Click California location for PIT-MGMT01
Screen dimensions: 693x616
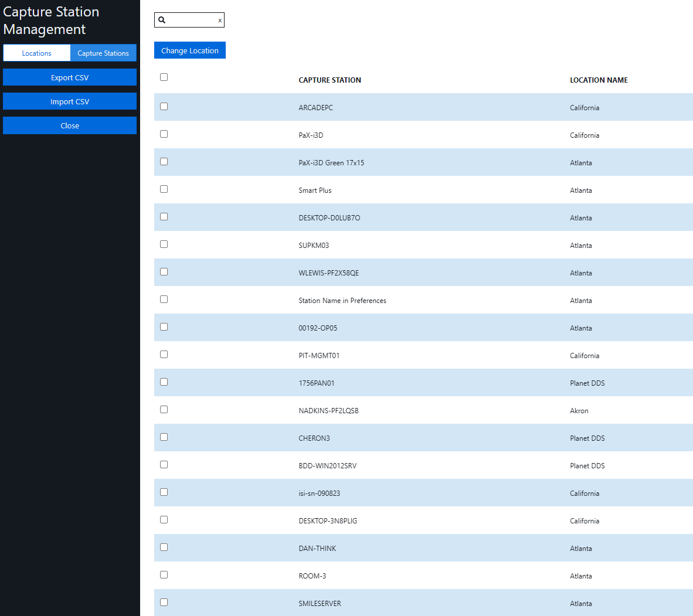[x=585, y=356]
